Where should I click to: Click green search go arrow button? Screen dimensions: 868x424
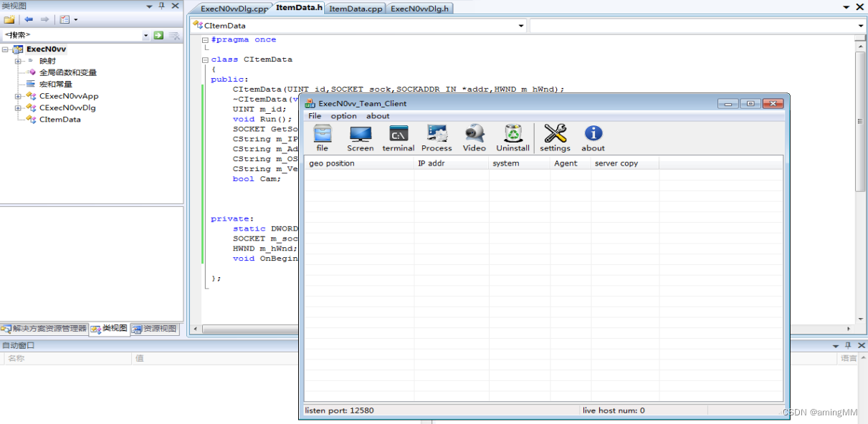pyautogui.click(x=158, y=35)
